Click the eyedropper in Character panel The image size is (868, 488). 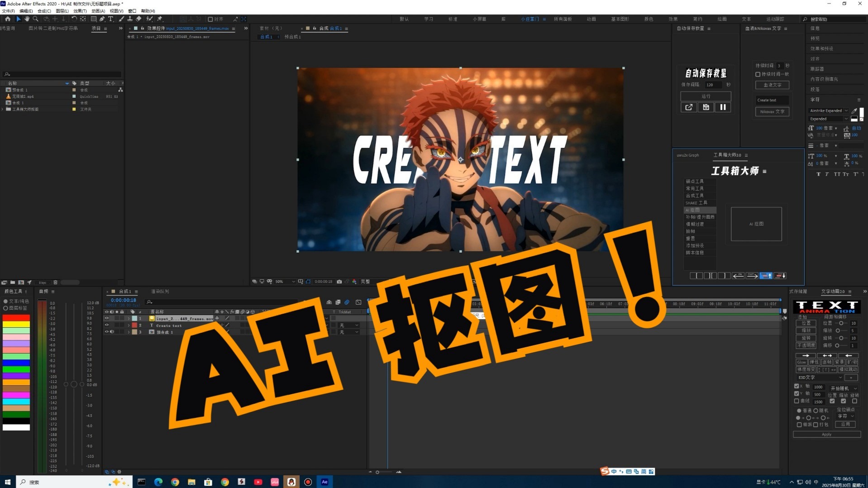point(854,111)
